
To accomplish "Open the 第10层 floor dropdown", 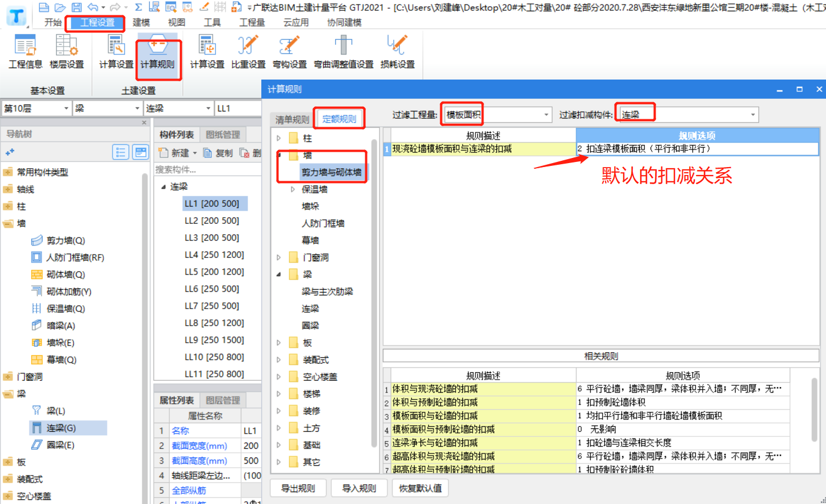I will pos(66,108).
